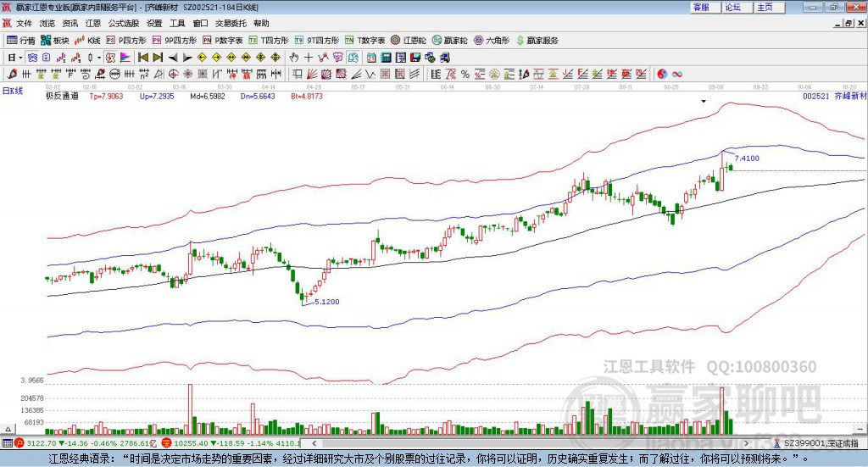This screenshot has height=467, width=868.
Task: Select the 金 gold circle tool
Action: tap(494, 74)
